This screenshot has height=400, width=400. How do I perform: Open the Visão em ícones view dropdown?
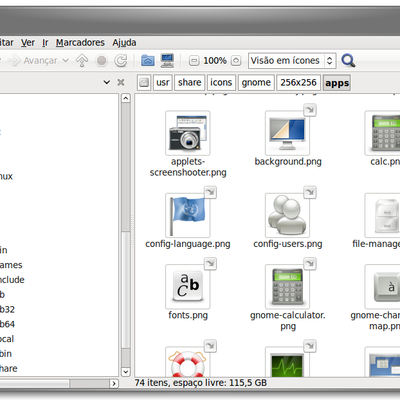click(x=292, y=61)
